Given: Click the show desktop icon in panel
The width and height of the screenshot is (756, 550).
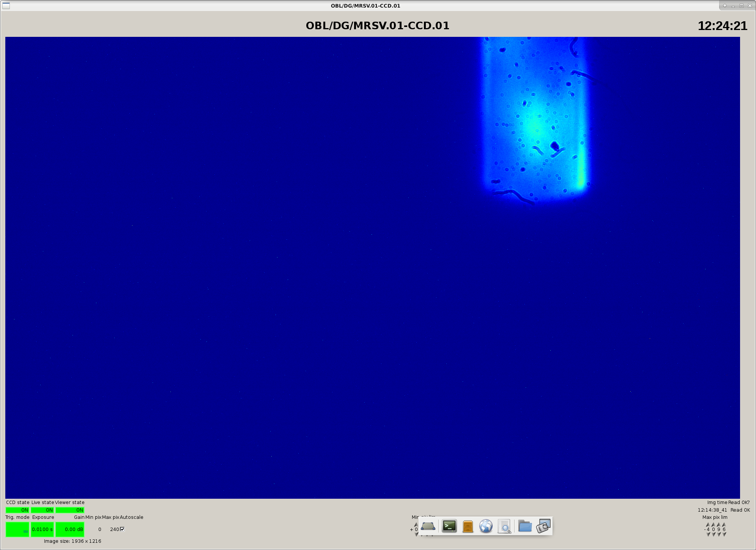Looking at the screenshot, I should 428,526.
